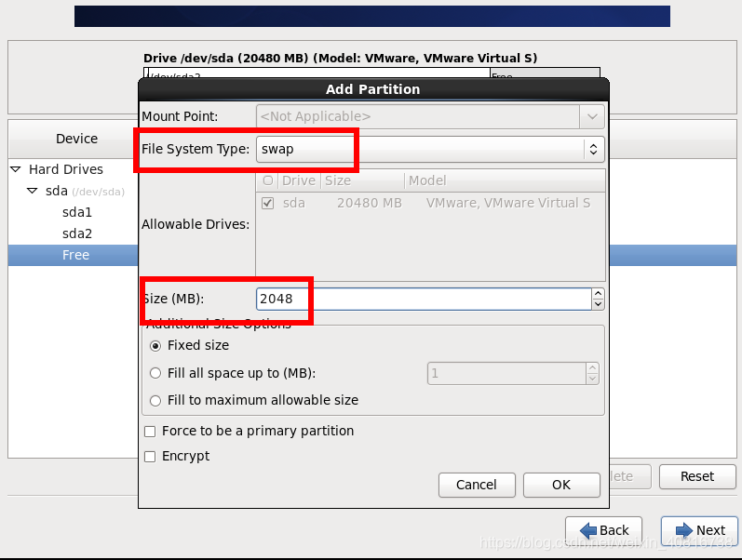This screenshot has width=742, height=560.
Task: Click the Mount Point <Not Applicable> field
Action: 418,116
